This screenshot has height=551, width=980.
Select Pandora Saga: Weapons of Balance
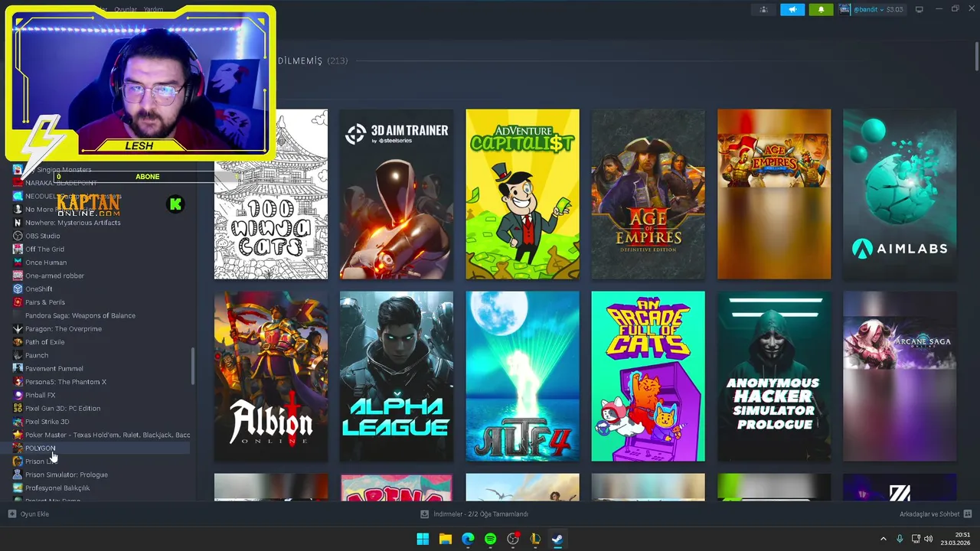click(x=80, y=315)
